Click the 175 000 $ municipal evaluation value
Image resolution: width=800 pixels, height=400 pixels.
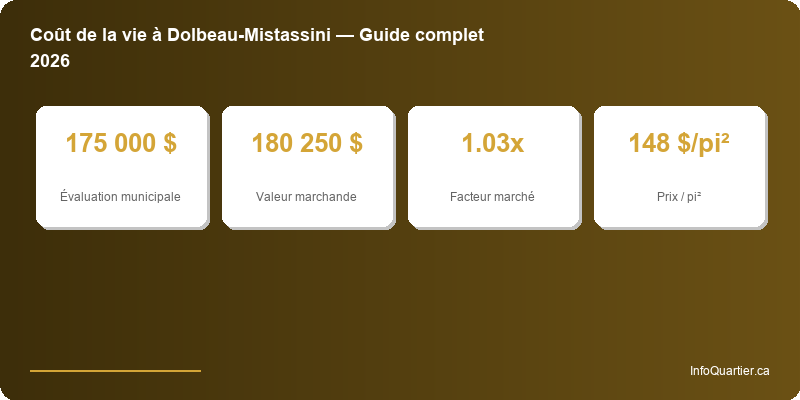click(x=121, y=143)
